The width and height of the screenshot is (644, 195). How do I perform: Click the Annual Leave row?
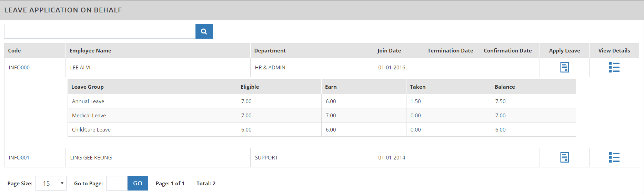click(88, 101)
